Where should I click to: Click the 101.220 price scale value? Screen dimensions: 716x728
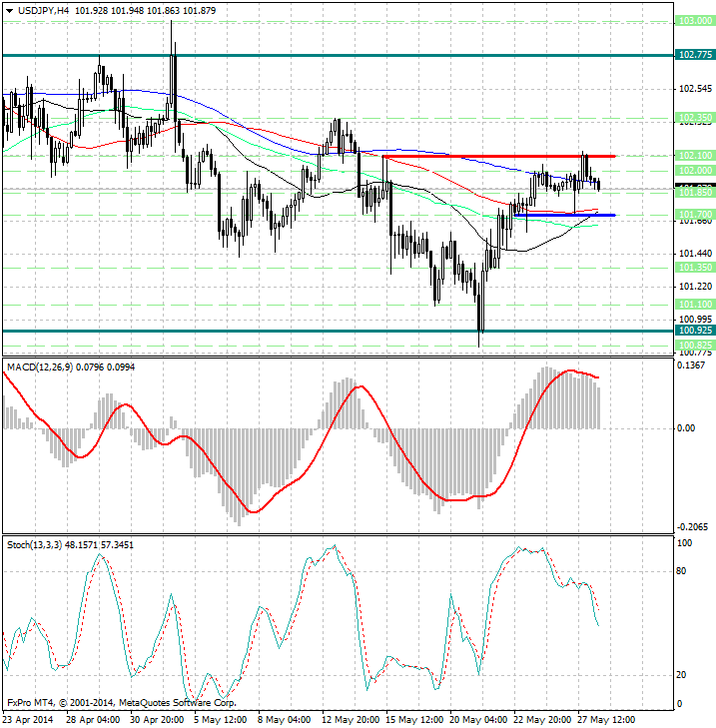pyautogui.click(x=695, y=286)
